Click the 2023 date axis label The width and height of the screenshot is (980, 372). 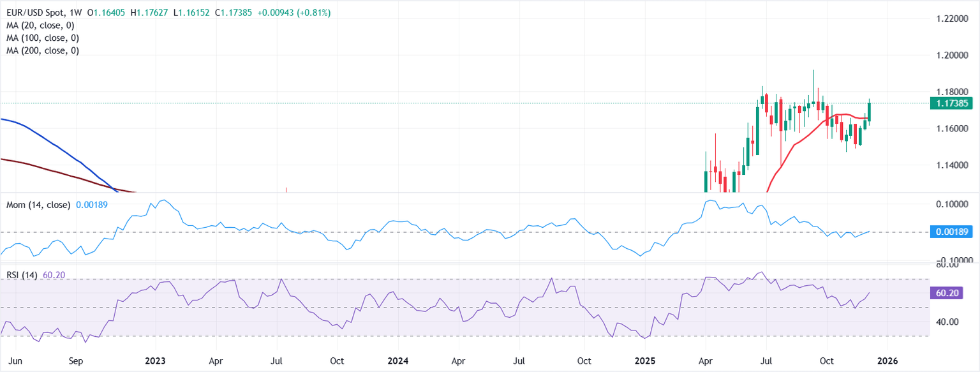155,361
